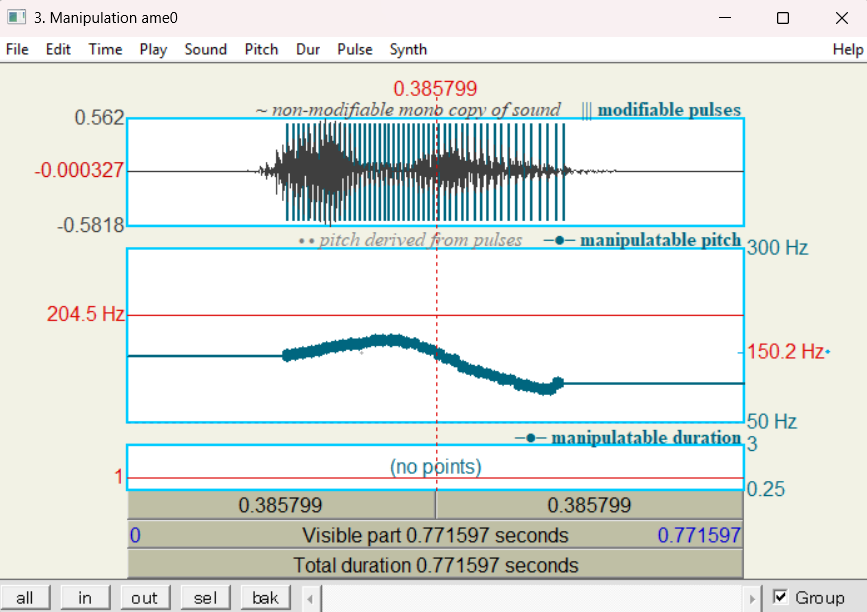
Task: Go back with the 'bak' button
Action: (265, 598)
